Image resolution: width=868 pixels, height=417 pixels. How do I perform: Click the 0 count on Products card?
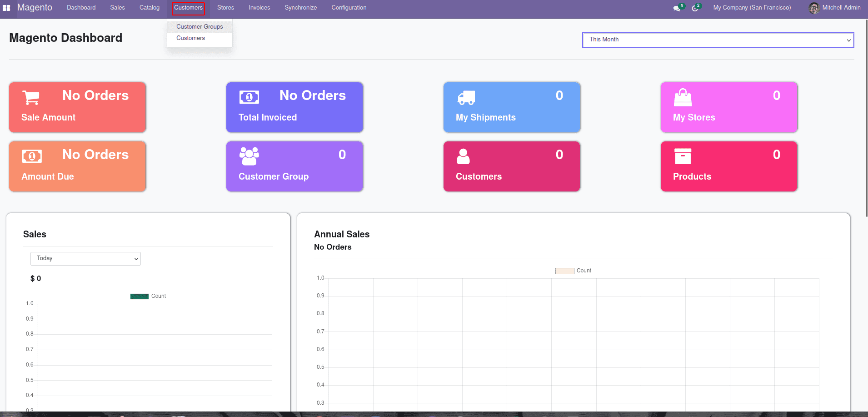tap(777, 155)
